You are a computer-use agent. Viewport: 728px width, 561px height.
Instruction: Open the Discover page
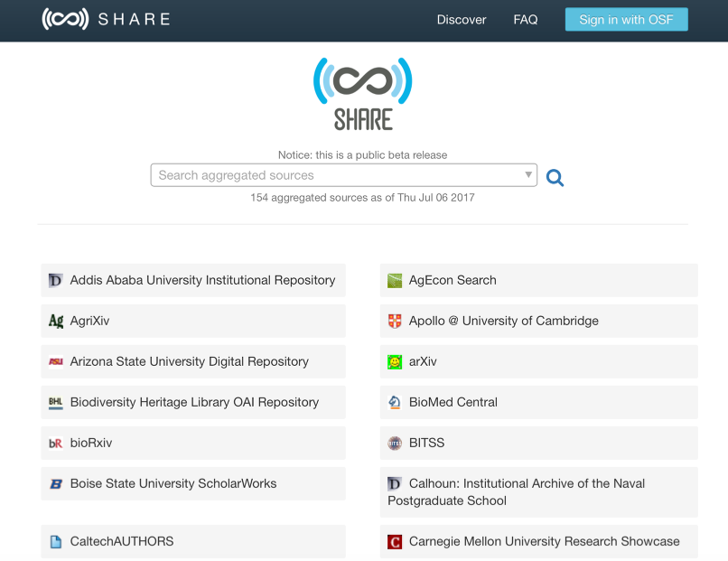coord(461,20)
